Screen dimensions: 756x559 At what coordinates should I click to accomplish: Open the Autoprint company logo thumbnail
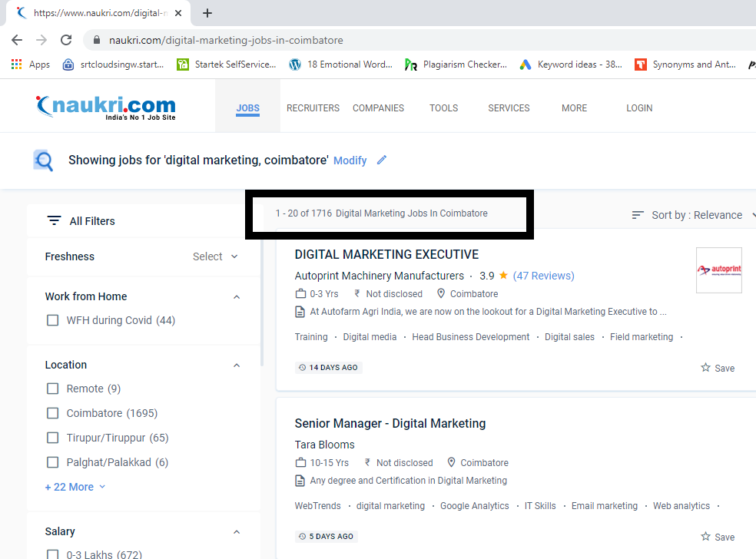[719, 270]
